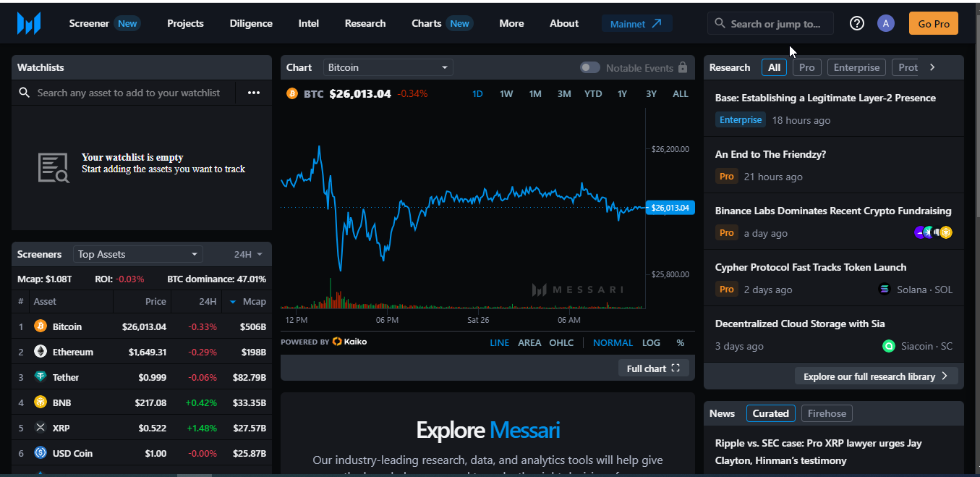Open Projects in top navigation
The width and height of the screenshot is (980, 477).
pos(185,23)
